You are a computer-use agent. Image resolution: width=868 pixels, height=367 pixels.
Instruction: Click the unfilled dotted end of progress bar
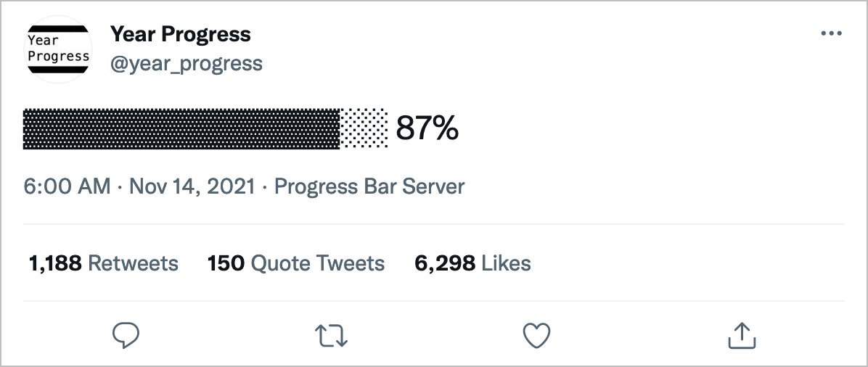pyautogui.click(x=364, y=128)
